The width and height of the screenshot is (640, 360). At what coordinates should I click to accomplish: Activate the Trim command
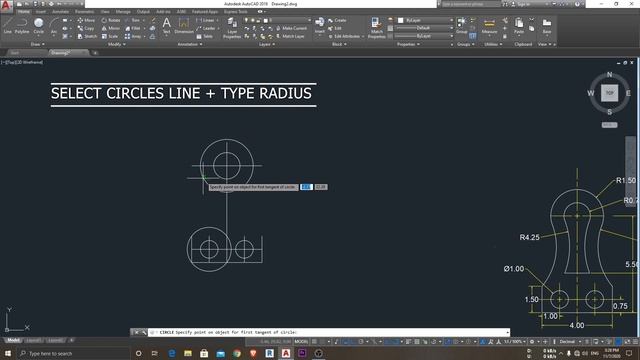click(x=133, y=20)
